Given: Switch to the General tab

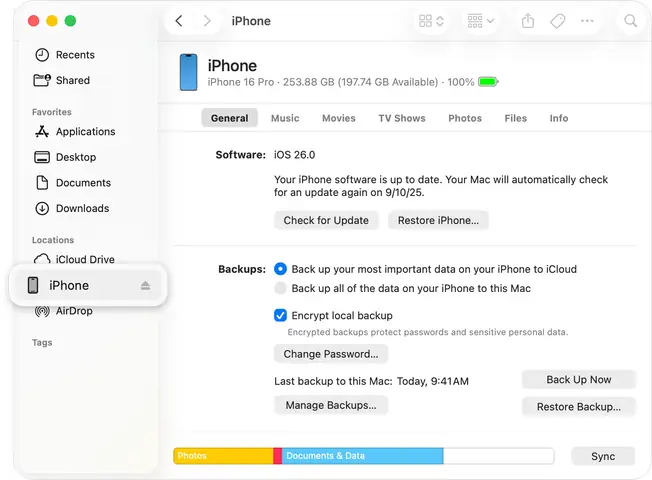Looking at the screenshot, I should point(230,118).
